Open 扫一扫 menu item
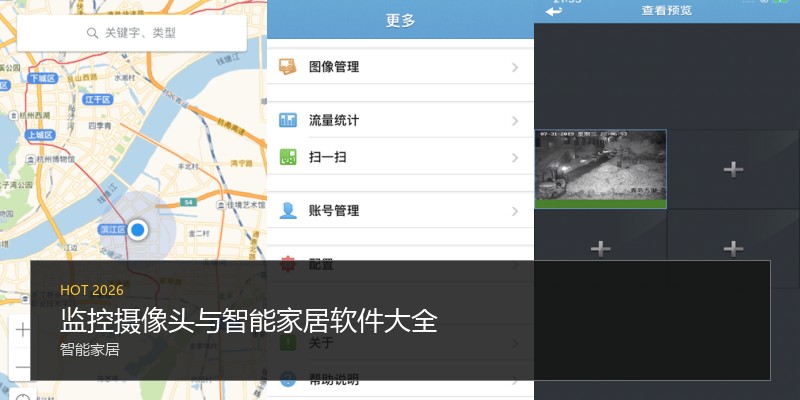Image resolution: width=800 pixels, height=400 pixels. (401, 157)
